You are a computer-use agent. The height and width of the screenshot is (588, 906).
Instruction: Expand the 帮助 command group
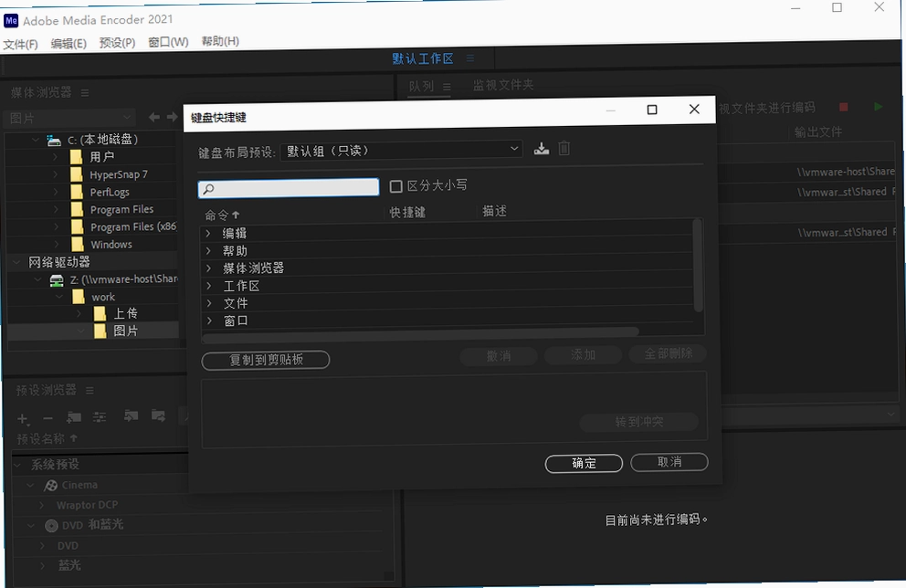tap(208, 251)
